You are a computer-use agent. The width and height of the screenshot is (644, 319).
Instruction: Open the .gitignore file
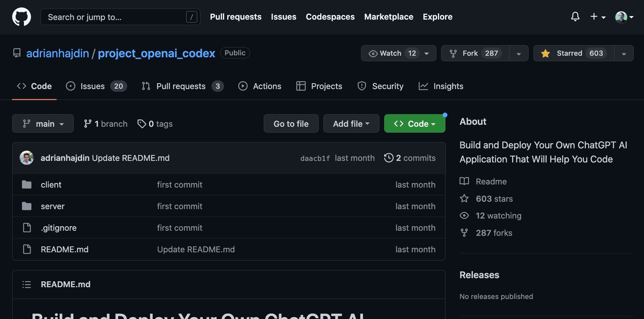click(x=58, y=228)
